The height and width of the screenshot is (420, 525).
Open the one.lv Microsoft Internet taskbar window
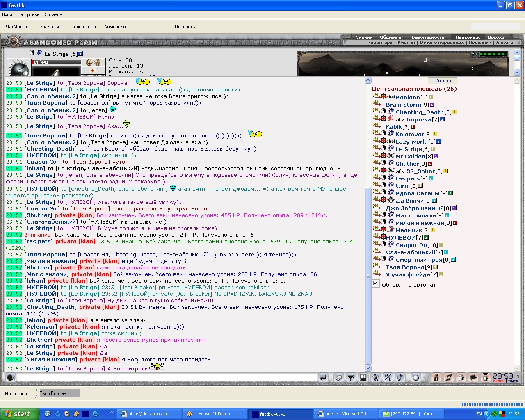coord(345,414)
